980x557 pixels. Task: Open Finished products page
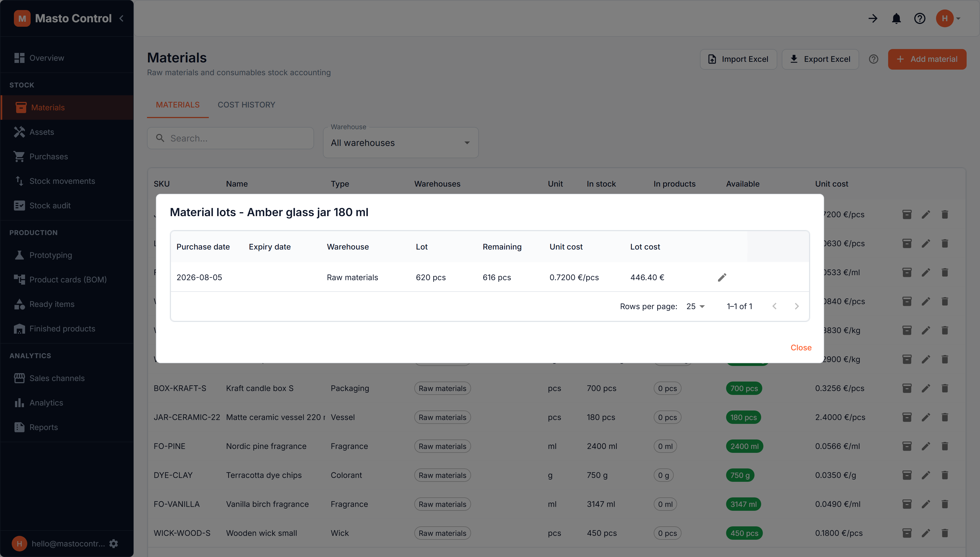point(67,329)
